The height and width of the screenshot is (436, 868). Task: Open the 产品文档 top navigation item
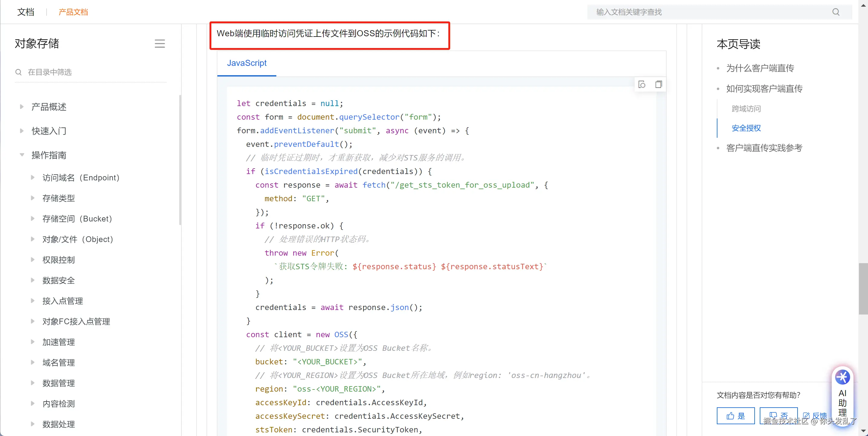click(x=73, y=12)
